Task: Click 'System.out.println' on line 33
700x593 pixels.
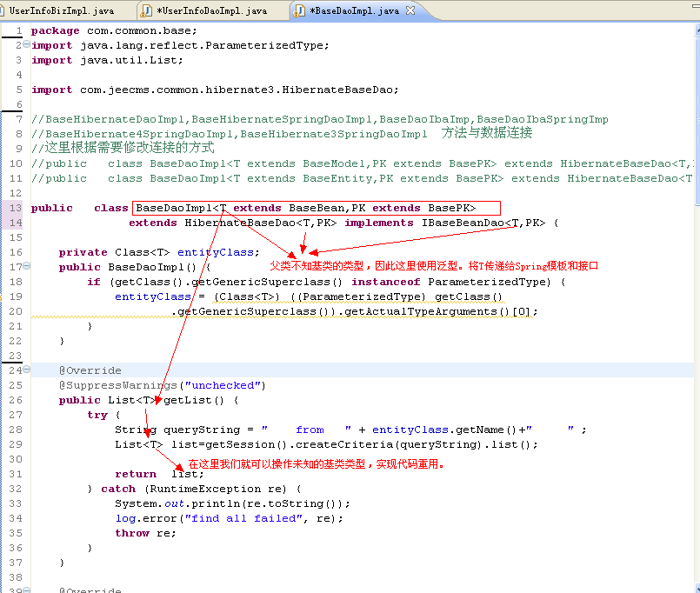Action: (177, 503)
